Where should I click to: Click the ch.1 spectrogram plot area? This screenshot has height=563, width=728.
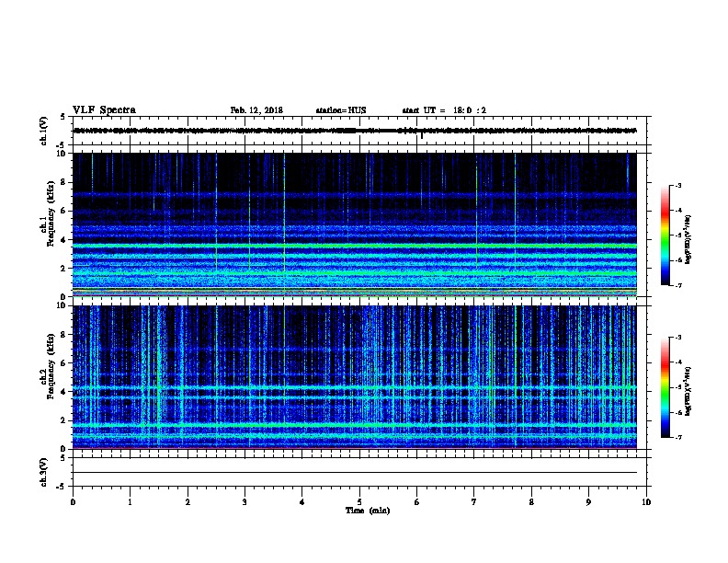click(355, 224)
